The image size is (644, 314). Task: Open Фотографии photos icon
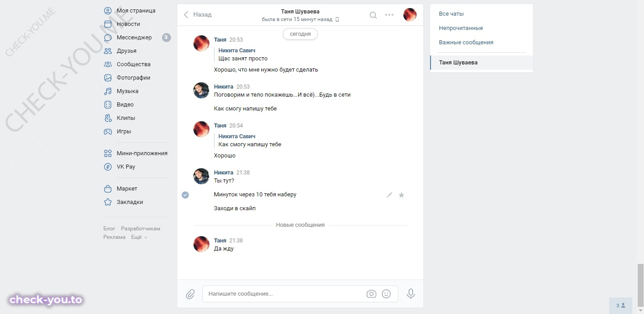tap(108, 78)
